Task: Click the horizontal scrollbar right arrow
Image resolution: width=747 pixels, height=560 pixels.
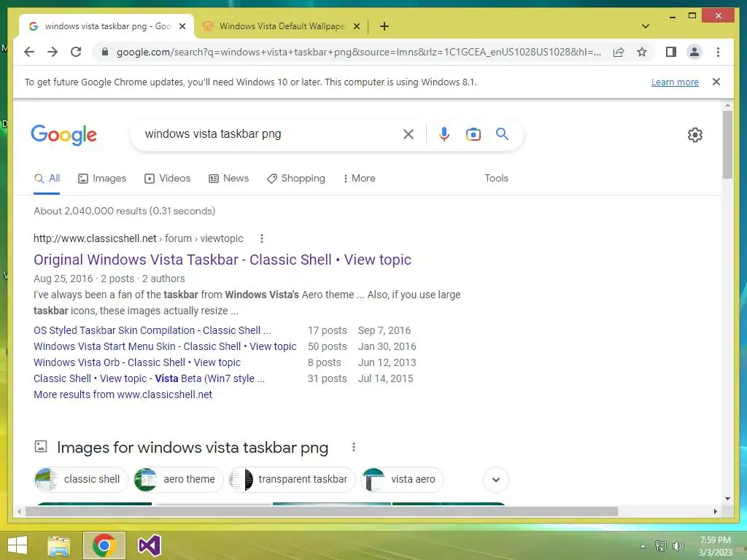Action: click(x=715, y=511)
